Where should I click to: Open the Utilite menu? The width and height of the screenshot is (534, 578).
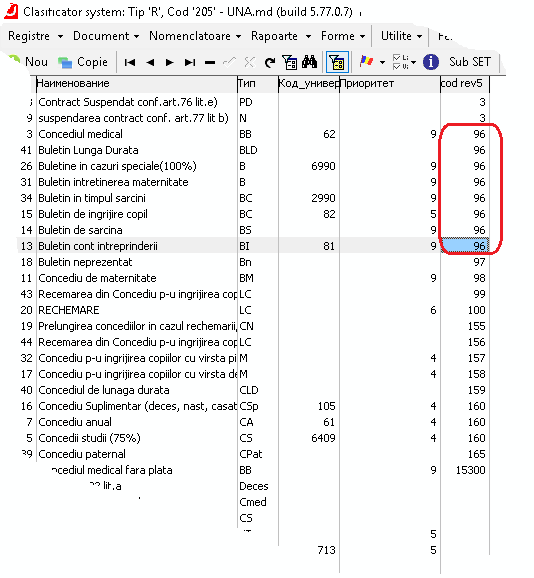coord(401,36)
